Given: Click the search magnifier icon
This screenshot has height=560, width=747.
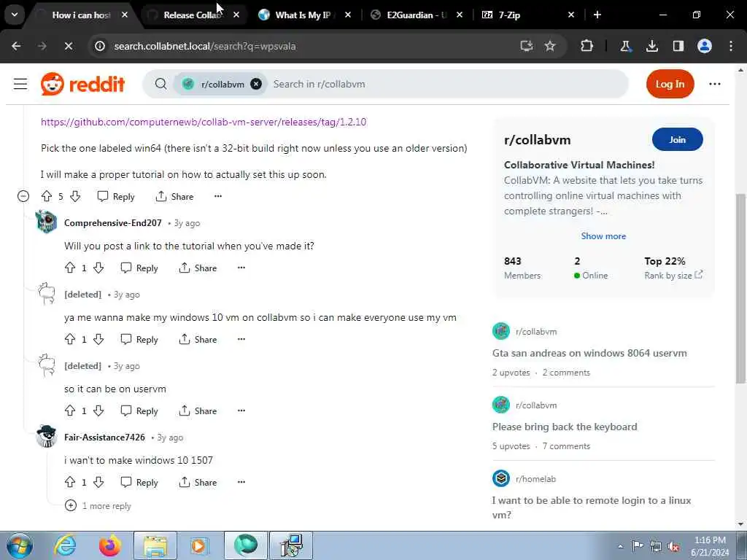Looking at the screenshot, I should 161,85.
